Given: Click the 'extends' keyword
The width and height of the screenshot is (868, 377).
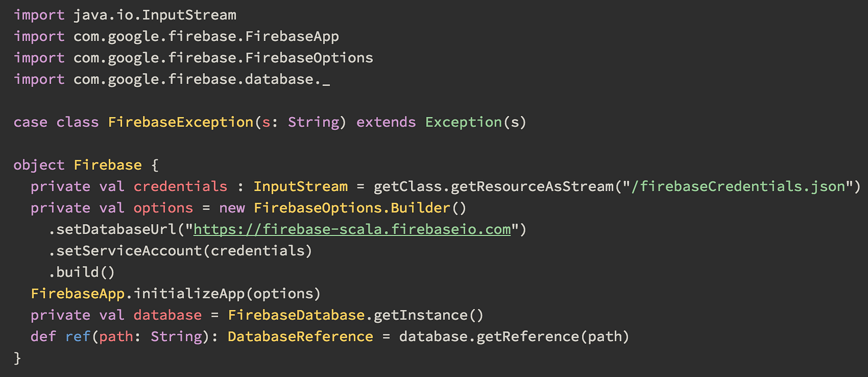Looking at the screenshot, I should pyautogui.click(x=386, y=122).
